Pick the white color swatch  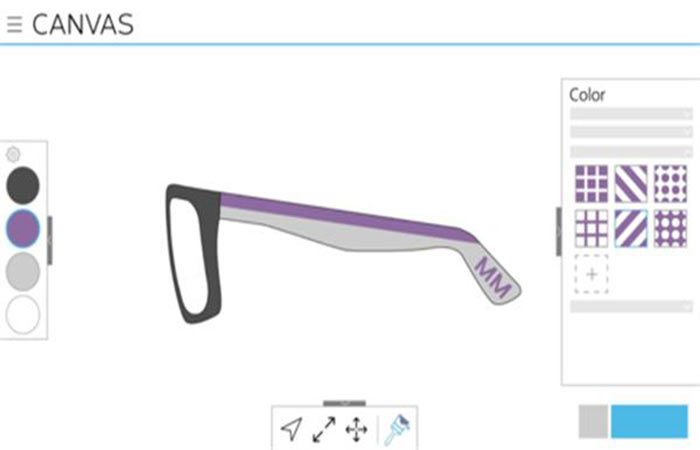point(23,314)
